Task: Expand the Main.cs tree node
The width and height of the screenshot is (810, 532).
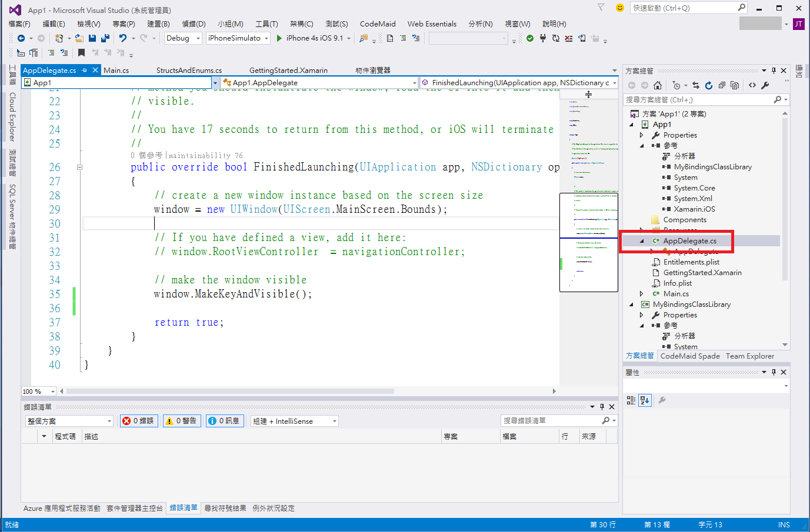Action: tap(642, 294)
